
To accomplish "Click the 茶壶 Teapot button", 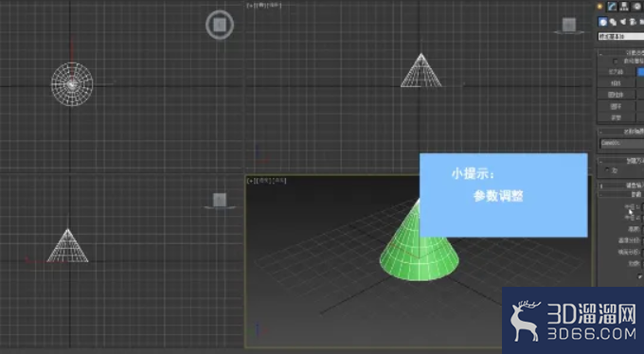I will point(617,118).
